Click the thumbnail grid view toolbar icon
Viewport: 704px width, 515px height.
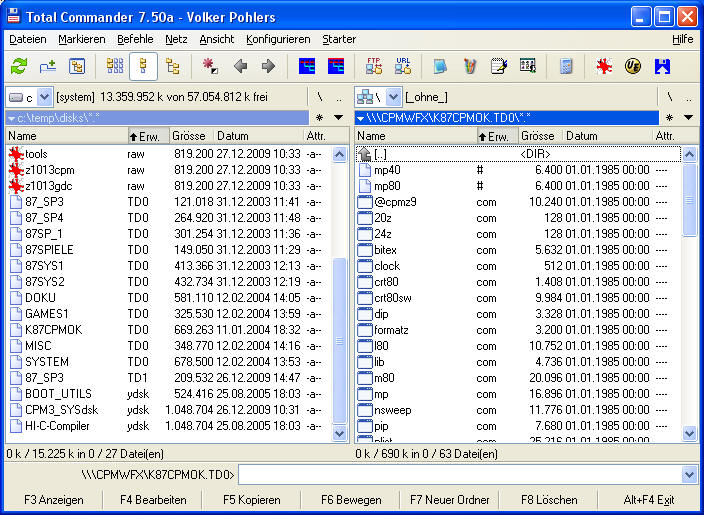(x=115, y=66)
